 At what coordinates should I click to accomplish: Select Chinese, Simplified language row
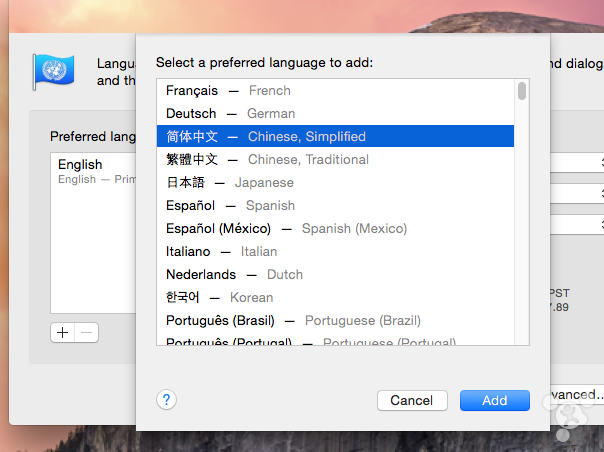coord(265,137)
